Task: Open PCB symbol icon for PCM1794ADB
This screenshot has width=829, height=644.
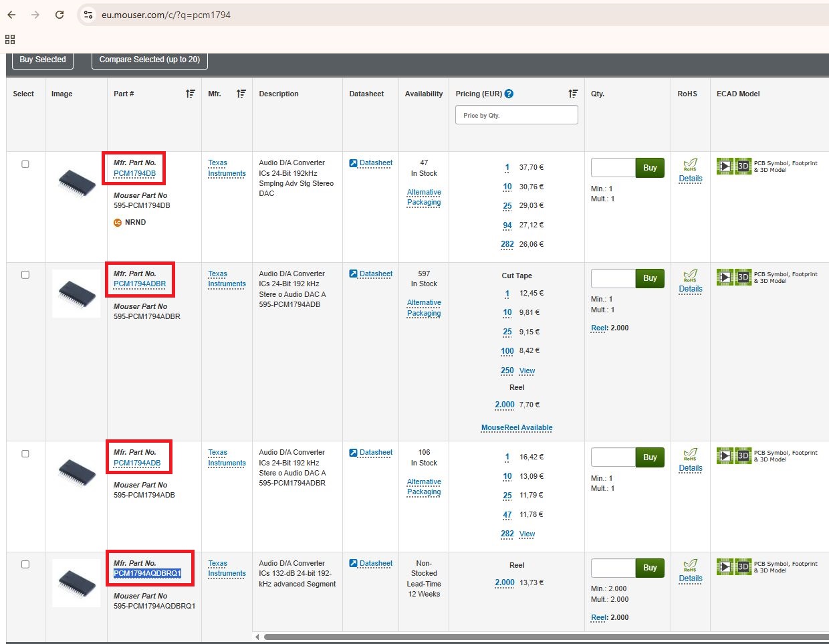Action: 725,455
